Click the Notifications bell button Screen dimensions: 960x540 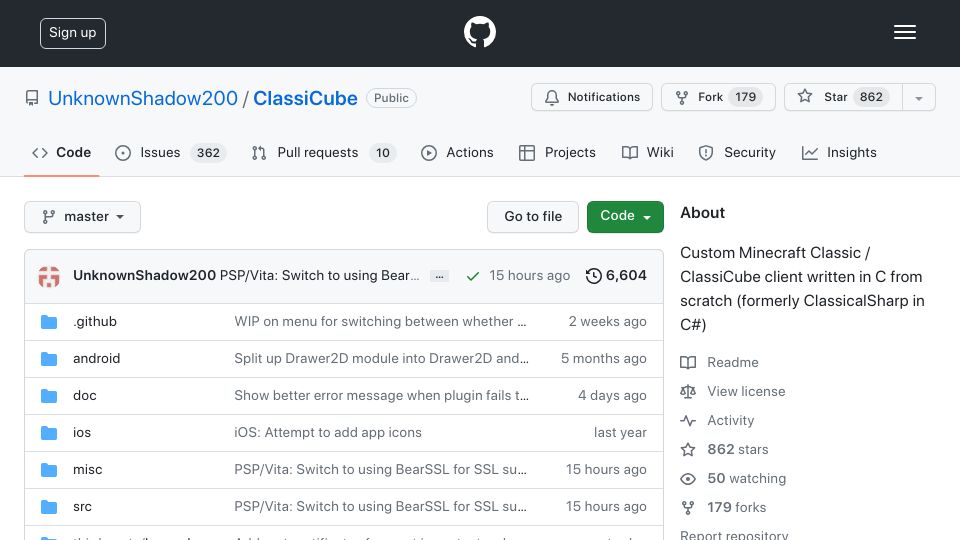(591, 97)
